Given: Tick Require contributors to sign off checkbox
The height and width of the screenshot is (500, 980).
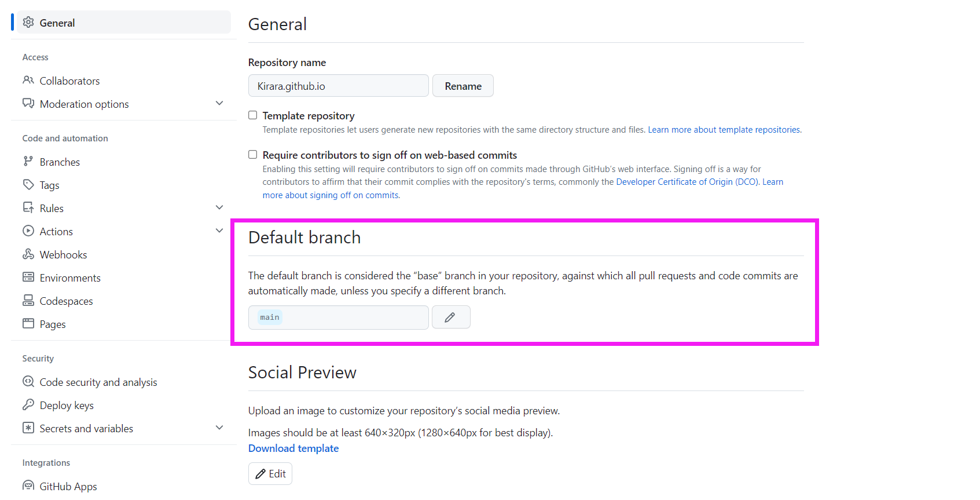Looking at the screenshot, I should (253, 155).
